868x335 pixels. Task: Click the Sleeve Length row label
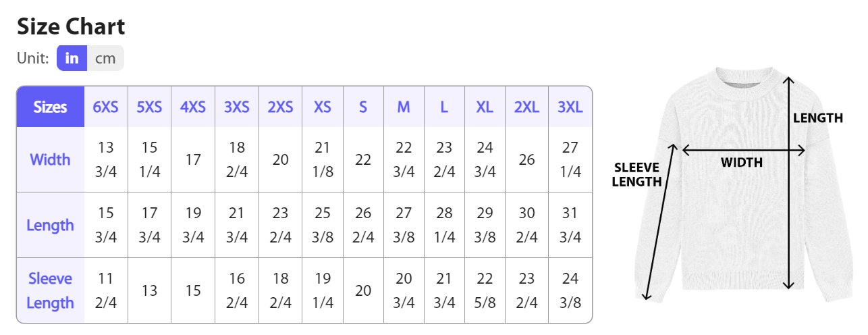[x=51, y=290]
